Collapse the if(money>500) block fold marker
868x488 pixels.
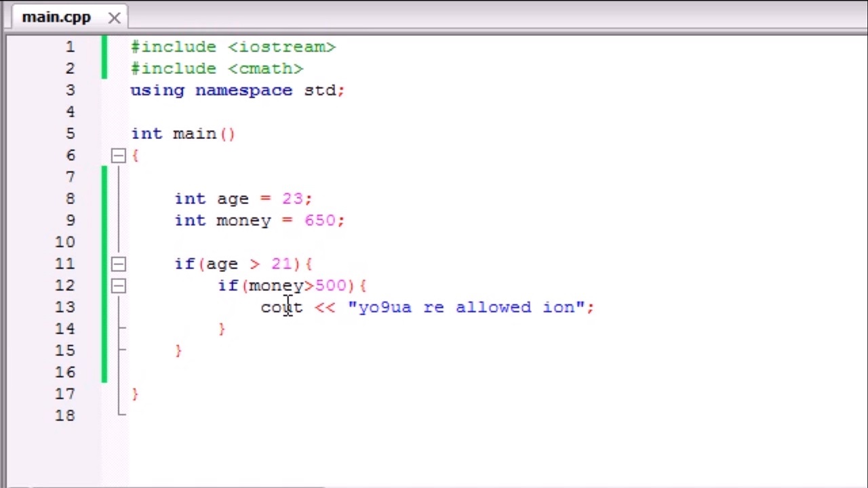[x=119, y=286]
